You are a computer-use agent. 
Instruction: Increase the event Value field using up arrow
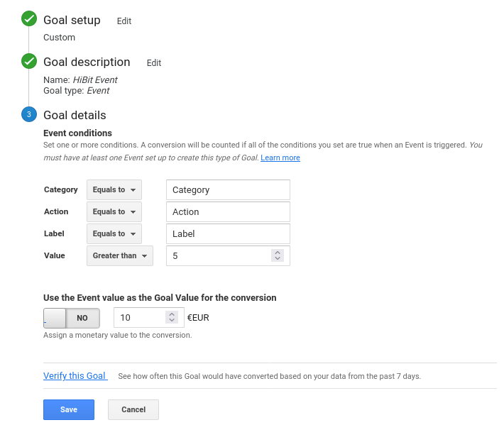278,252
